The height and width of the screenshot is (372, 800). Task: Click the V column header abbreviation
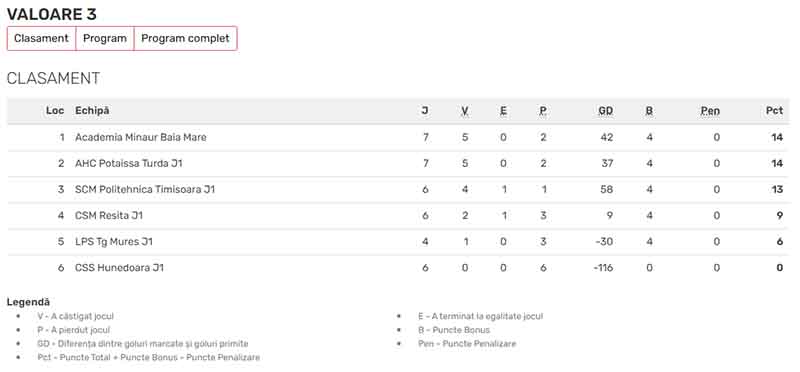tap(465, 111)
